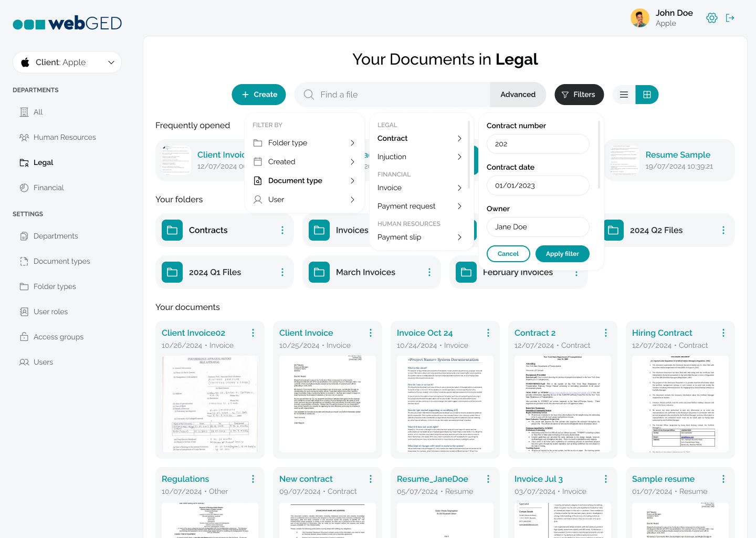Screen dimensions: 756x538
Task: Expand the Payment slip chevron
Action: (459, 237)
